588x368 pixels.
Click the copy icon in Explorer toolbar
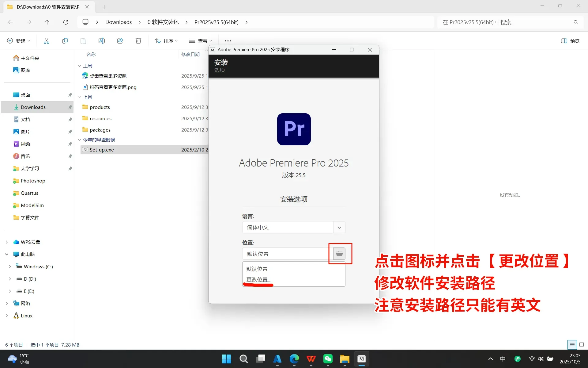tap(65, 41)
